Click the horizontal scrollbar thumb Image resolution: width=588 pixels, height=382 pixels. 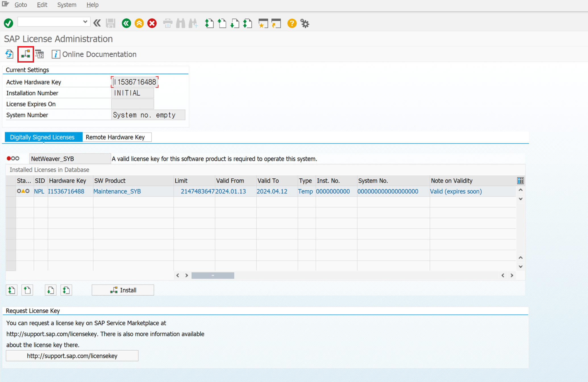213,275
